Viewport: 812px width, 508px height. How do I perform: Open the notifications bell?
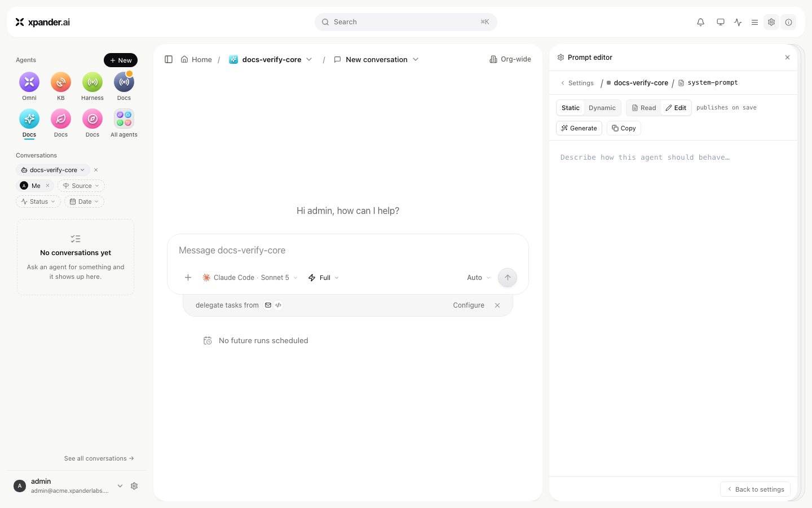[x=700, y=22]
